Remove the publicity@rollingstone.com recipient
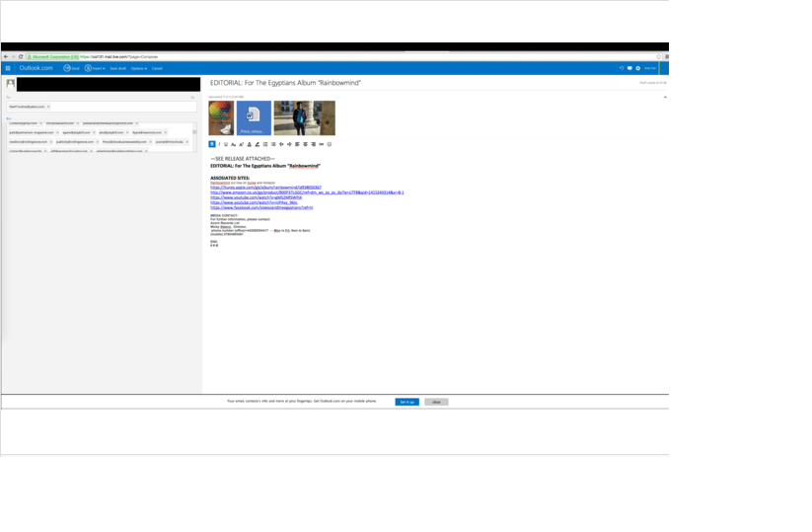Viewport: 812px width, 532px height. 98,142
